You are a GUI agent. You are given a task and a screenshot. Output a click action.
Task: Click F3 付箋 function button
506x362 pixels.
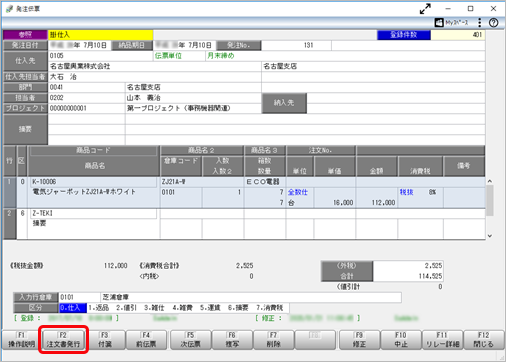105,340
